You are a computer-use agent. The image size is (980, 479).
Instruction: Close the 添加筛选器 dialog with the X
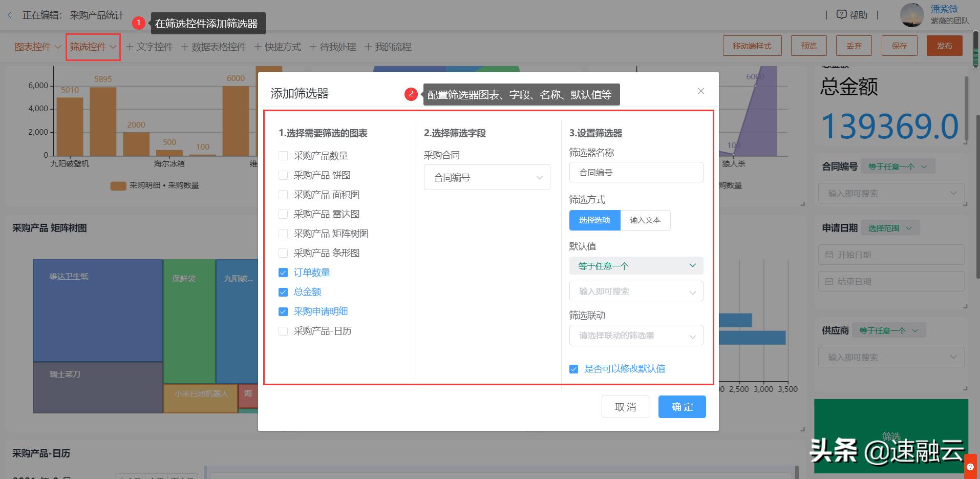point(700,91)
